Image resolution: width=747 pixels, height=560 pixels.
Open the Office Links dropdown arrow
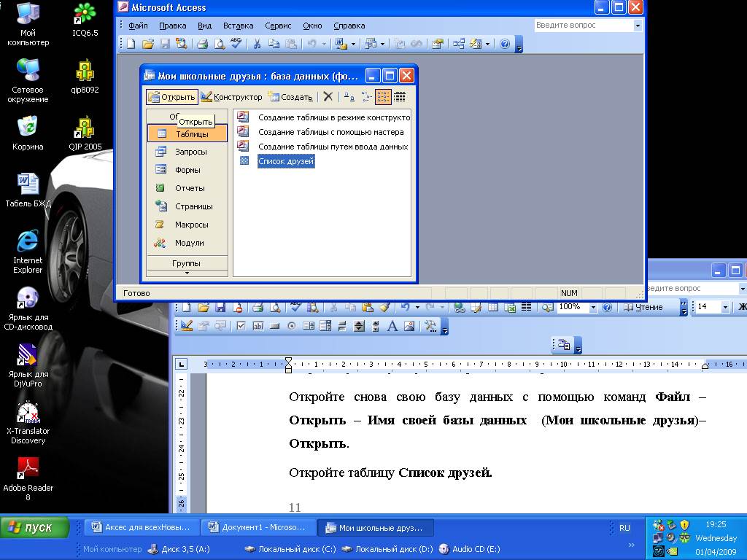354,44
